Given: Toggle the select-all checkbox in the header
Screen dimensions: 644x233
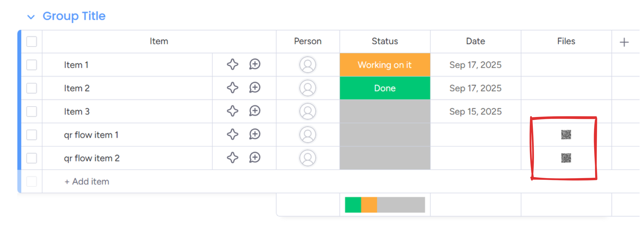Looking at the screenshot, I should click(32, 41).
